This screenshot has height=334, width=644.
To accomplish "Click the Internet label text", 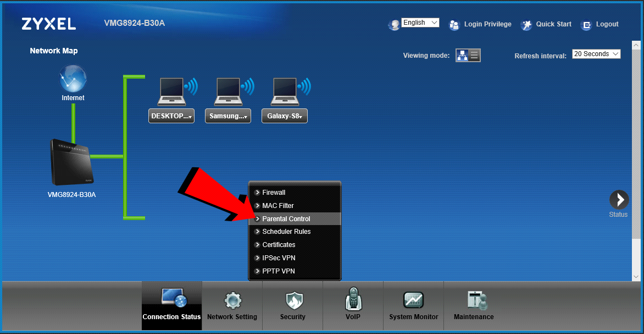I will [73, 98].
